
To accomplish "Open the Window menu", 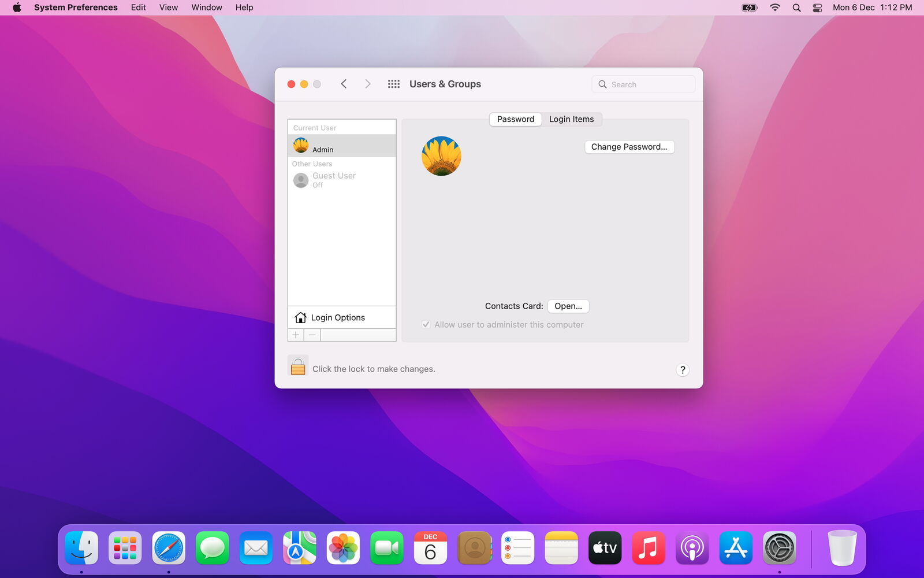I will [x=207, y=8].
